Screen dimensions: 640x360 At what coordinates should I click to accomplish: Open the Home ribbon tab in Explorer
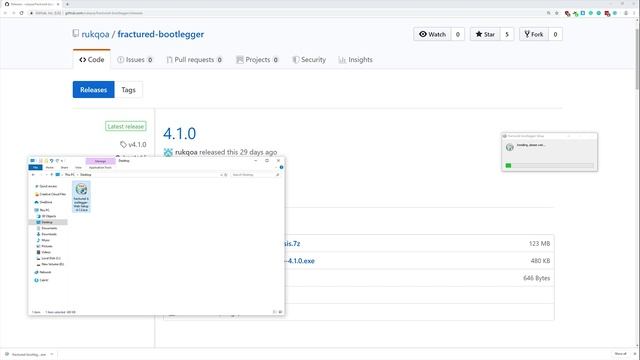50,167
